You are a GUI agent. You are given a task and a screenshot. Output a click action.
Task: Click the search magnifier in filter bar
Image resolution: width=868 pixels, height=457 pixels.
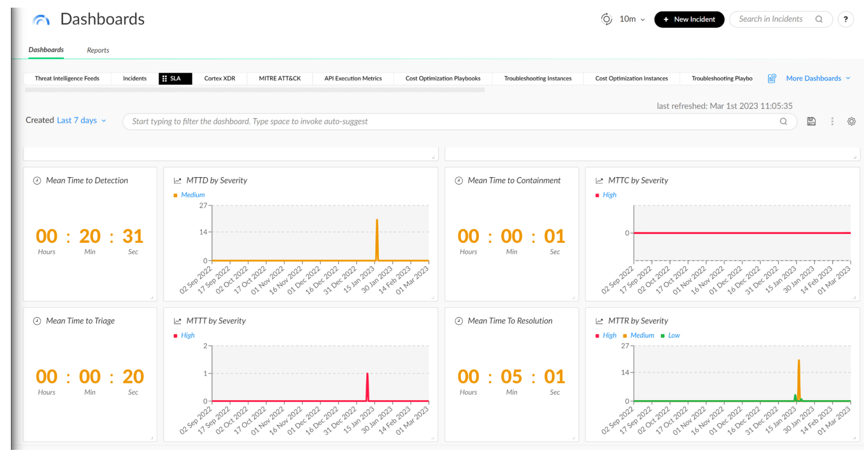[783, 121]
